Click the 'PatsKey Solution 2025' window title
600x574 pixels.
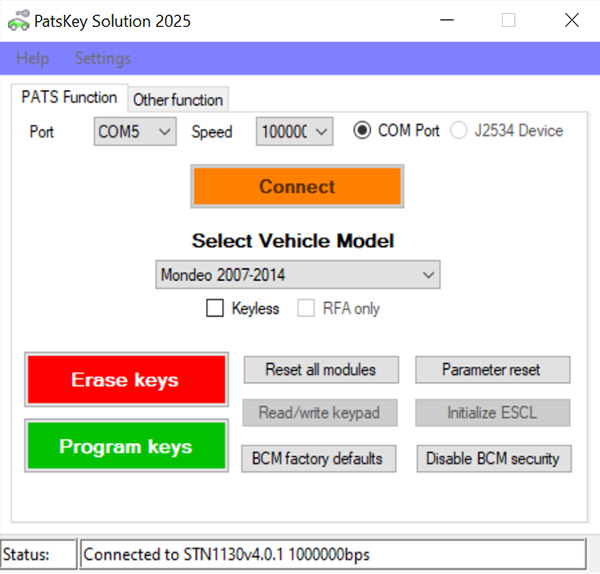pos(112,21)
